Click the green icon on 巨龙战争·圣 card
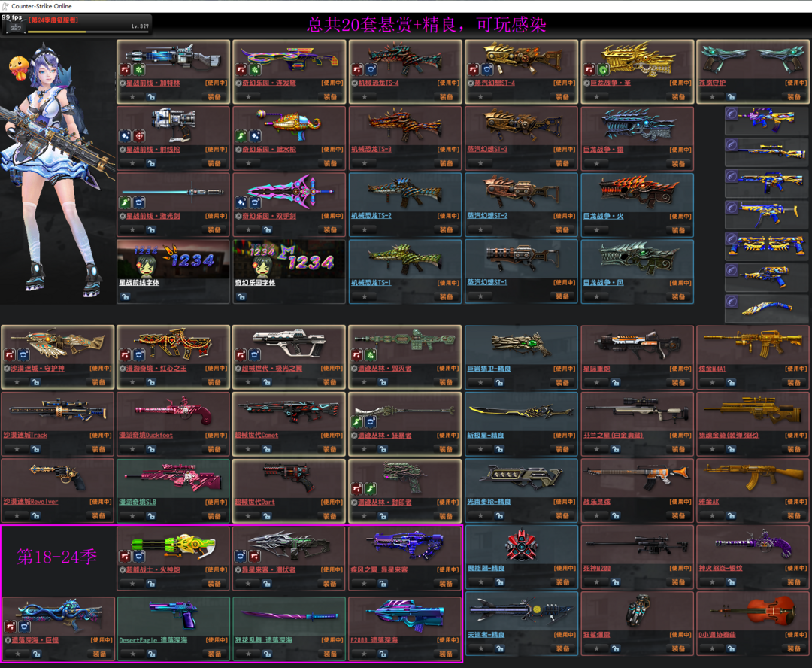812x668 pixels. click(x=603, y=70)
